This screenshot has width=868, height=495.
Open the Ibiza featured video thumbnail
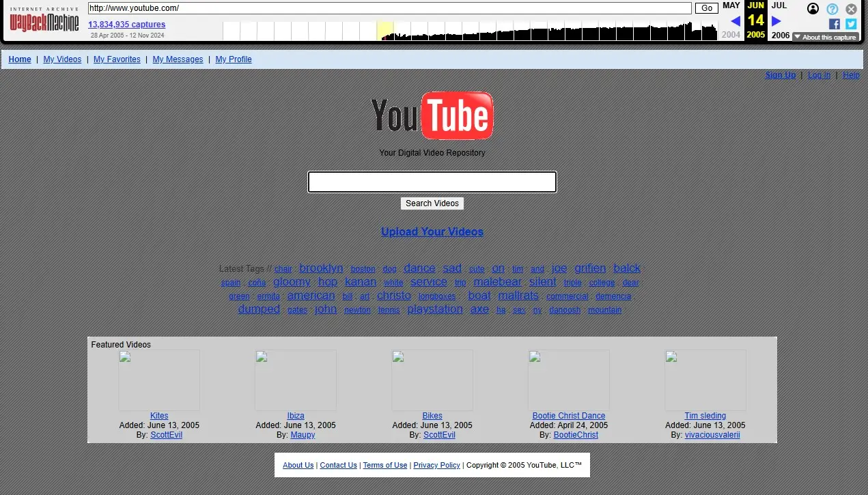coord(296,380)
